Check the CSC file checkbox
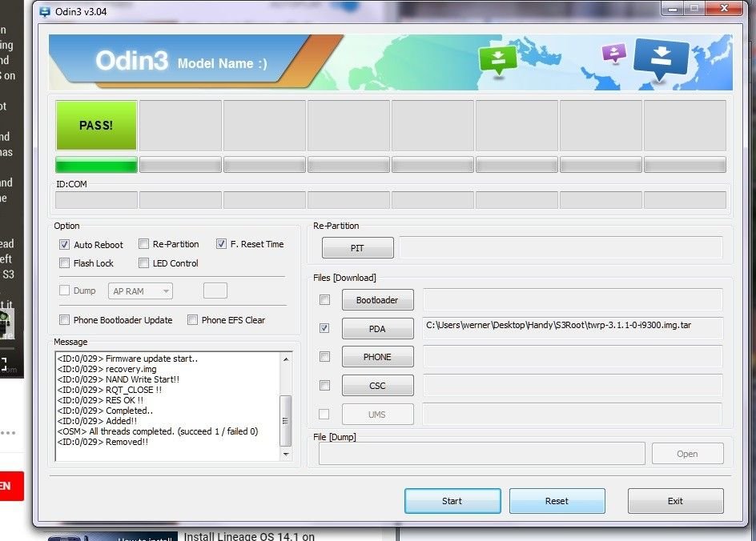Viewport: 756px width, 541px height. (325, 386)
